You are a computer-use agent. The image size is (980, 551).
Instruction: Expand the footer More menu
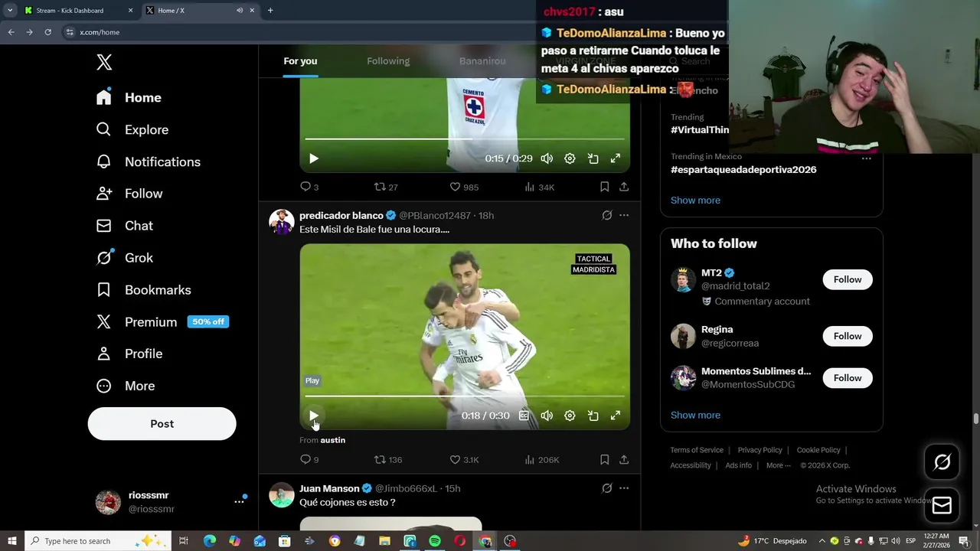pyautogui.click(x=779, y=465)
